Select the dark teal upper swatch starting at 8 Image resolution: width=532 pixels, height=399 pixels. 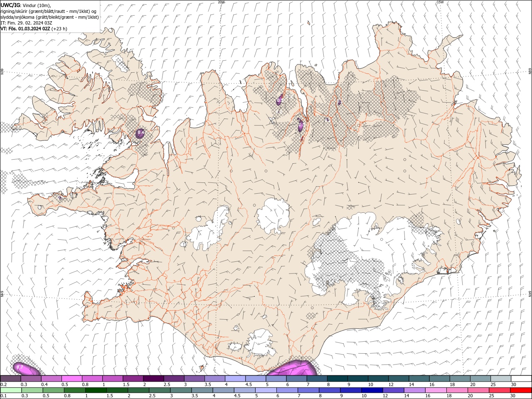337,379
